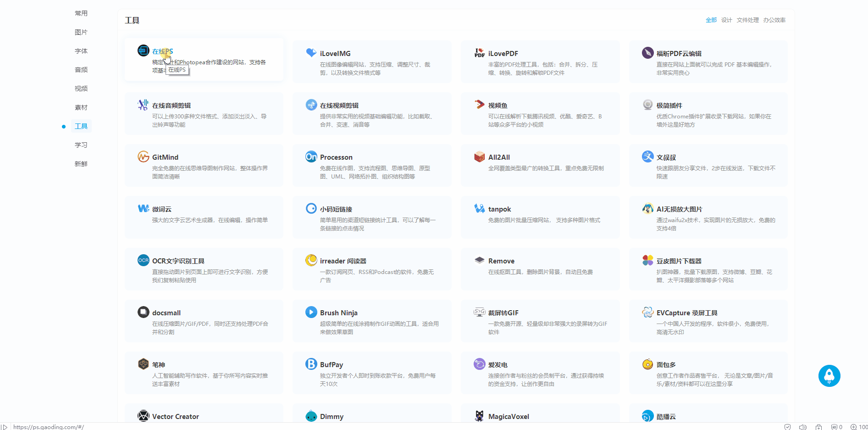Select the 福昕PDF云编辑 purple icon
The height and width of the screenshot is (430, 868).
click(x=648, y=53)
